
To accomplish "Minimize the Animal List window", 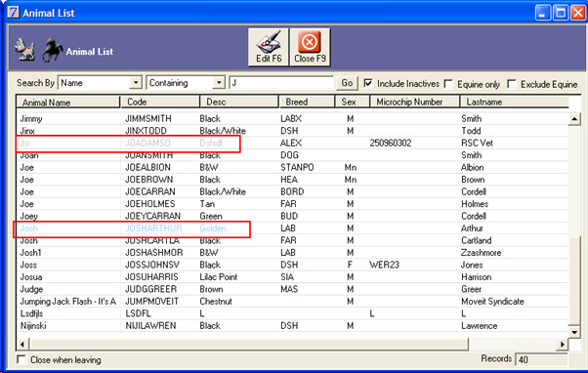I will (x=543, y=13).
